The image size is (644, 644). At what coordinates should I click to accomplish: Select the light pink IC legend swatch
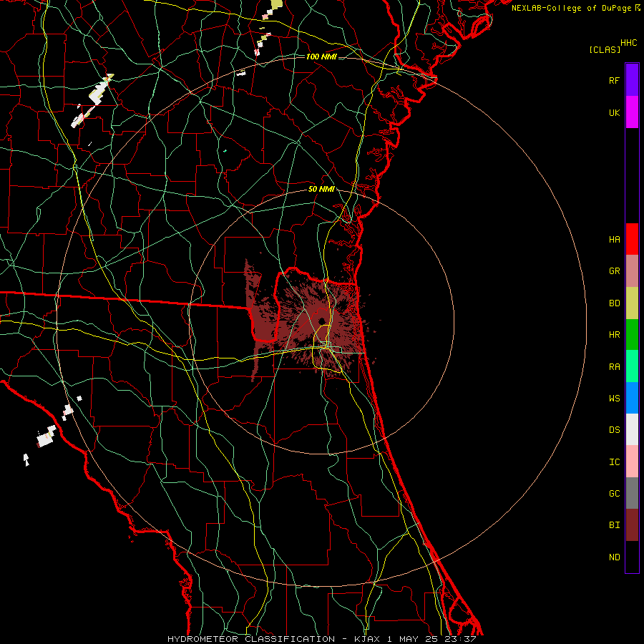632,462
